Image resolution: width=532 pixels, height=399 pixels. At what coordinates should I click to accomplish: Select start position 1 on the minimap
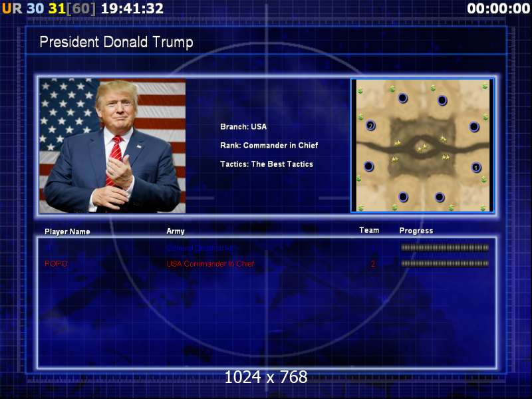(475, 168)
